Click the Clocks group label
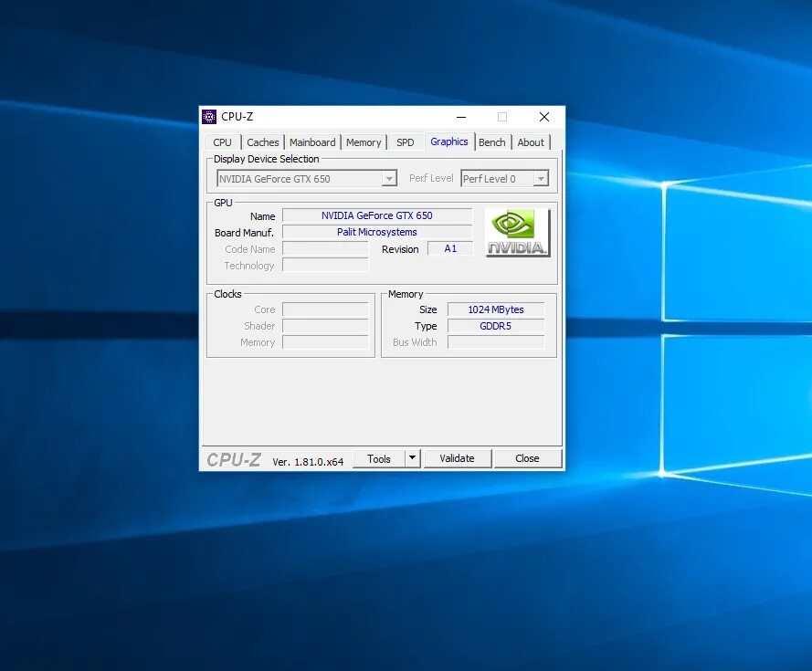The height and width of the screenshot is (671, 812). pos(227,294)
